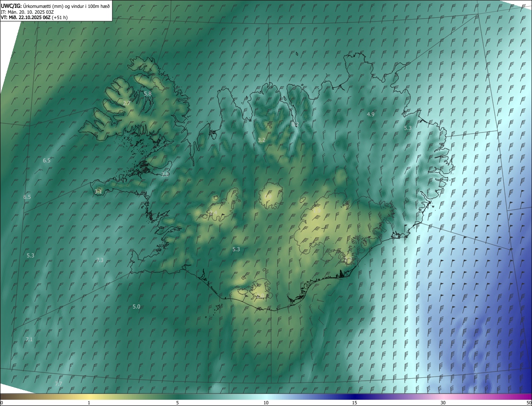Click the 5 tick on the color scale
532x406 pixels.
pyautogui.click(x=177, y=403)
